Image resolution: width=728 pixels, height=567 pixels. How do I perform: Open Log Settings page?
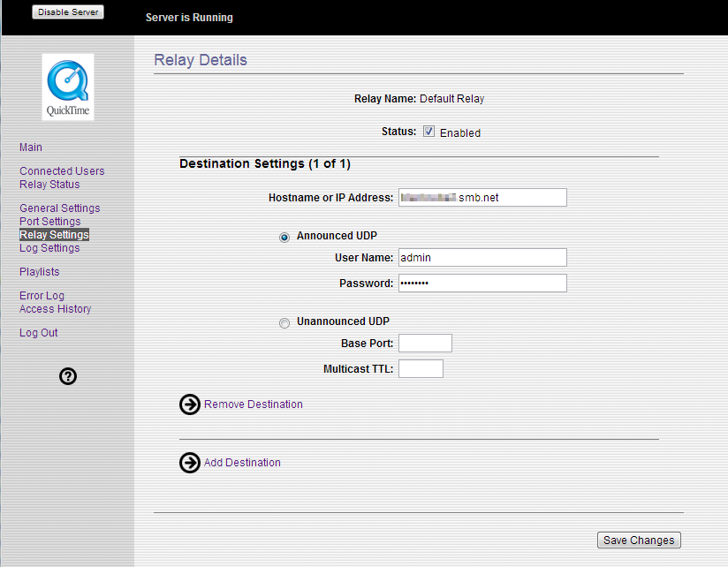[x=49, y=248]
